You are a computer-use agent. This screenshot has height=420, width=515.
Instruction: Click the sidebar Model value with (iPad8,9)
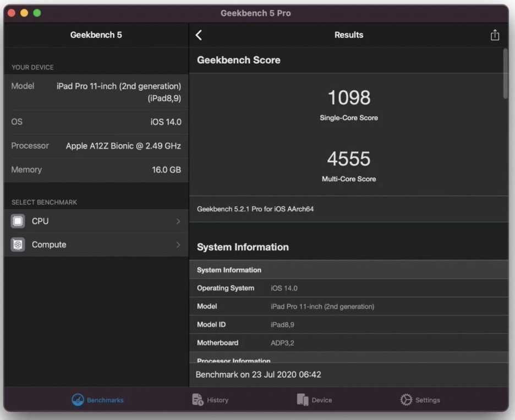[118, 92]
